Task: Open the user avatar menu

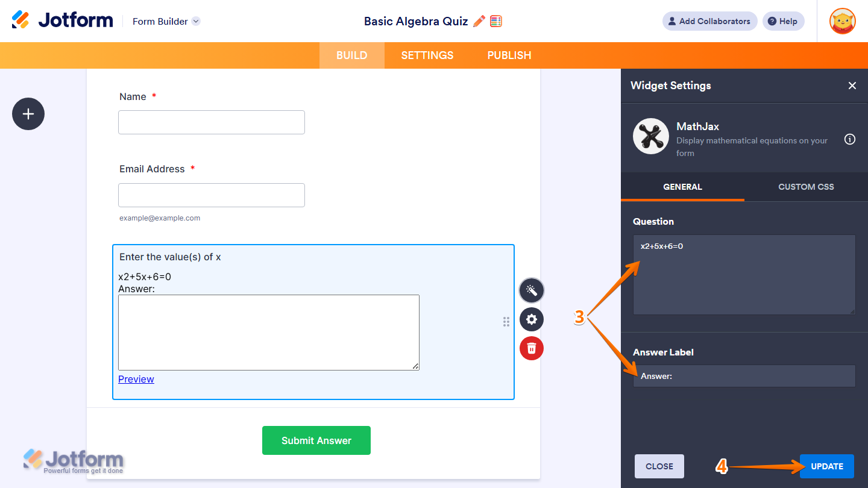Action: pos(841,20)
